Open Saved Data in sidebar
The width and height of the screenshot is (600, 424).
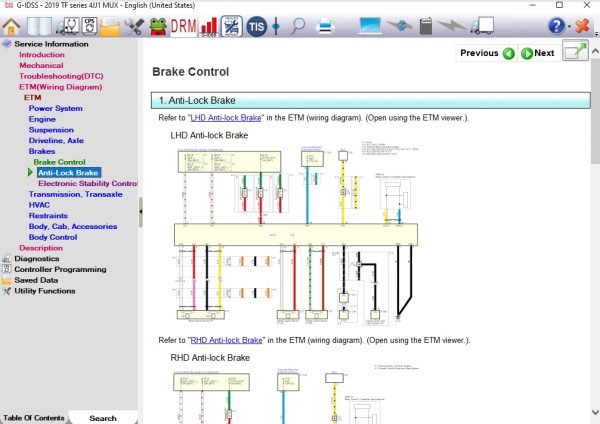(36, 280)
